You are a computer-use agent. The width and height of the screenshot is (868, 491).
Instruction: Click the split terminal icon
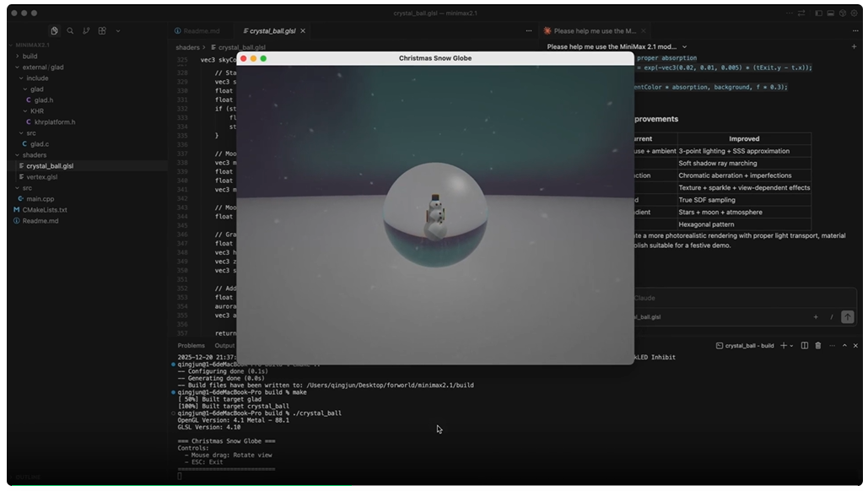(805, 346)
